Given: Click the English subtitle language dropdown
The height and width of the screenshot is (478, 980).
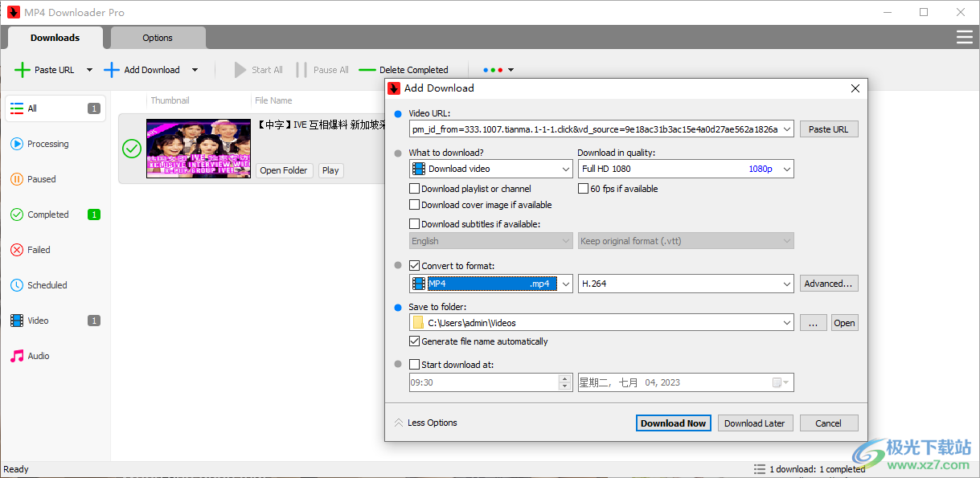Looking at the screenshot, I should click(x=490, y=241).
